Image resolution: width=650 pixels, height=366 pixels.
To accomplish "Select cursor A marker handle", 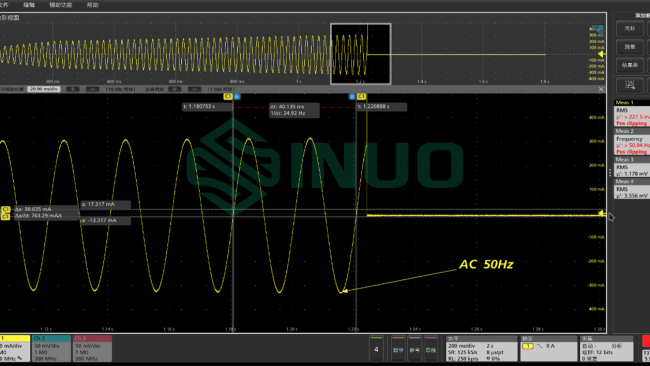I will point(237,97).
